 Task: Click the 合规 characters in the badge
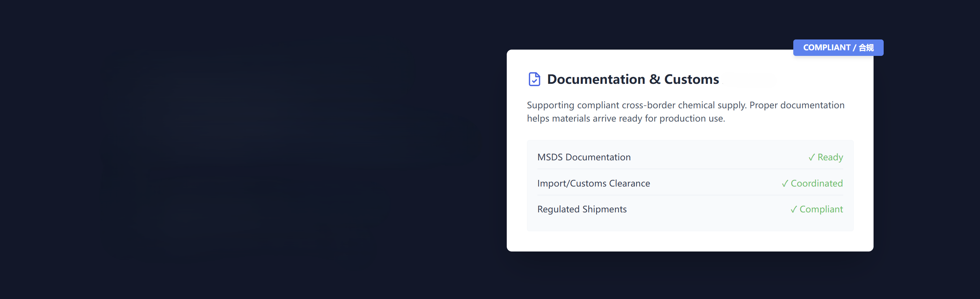866,48
